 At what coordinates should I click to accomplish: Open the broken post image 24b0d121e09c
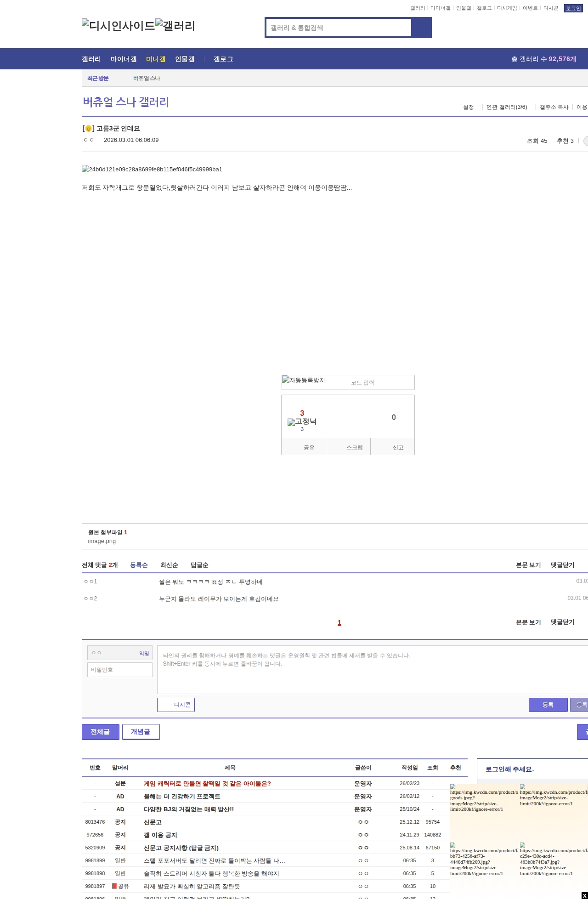point(152,169)
